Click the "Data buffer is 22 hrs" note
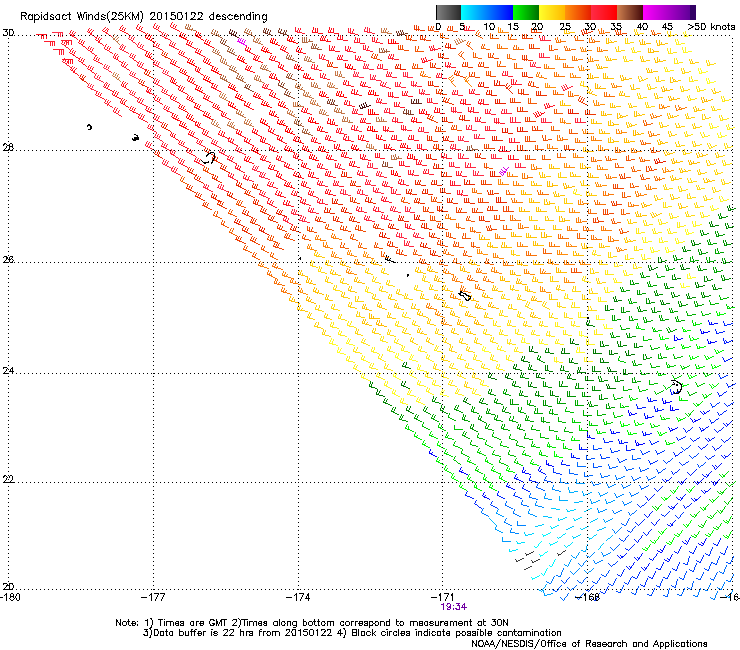The width and height of the screenshot is (740, 650). click(352, 633)
